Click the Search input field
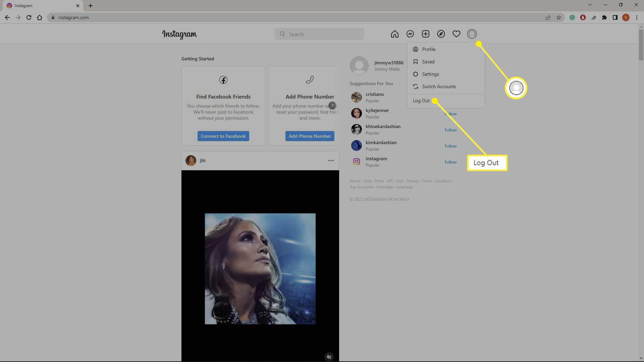 click(x=319, y=34)
